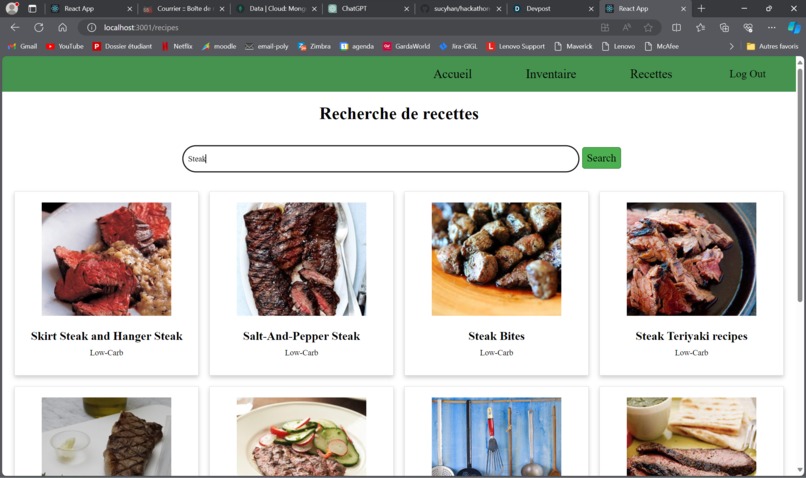Image resolution: width=806 pixels, height=478 pixels.
Task: Switch to the Courrier Boîte de tab
Action: coord(184,9)
